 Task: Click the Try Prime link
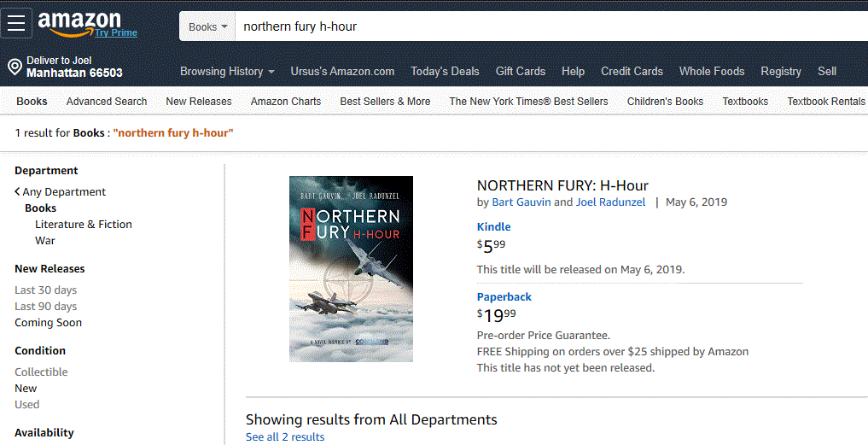pyautogui.click(x=116, y=32)
